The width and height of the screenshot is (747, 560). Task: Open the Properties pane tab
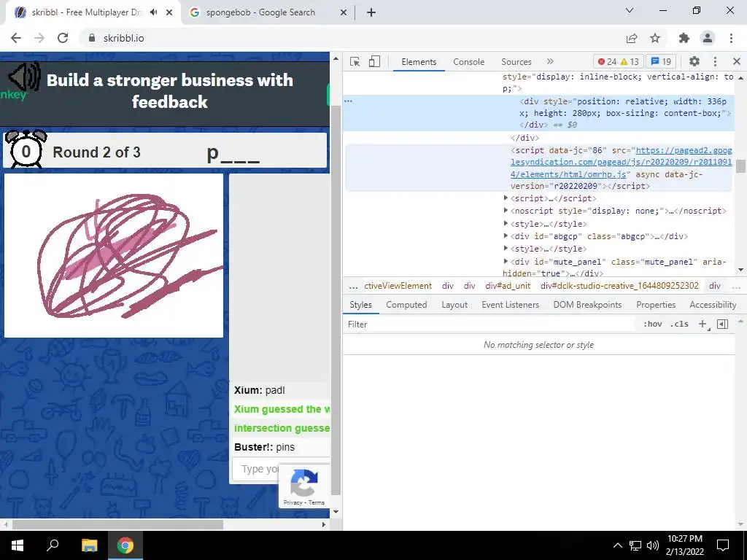coord(656,305)
